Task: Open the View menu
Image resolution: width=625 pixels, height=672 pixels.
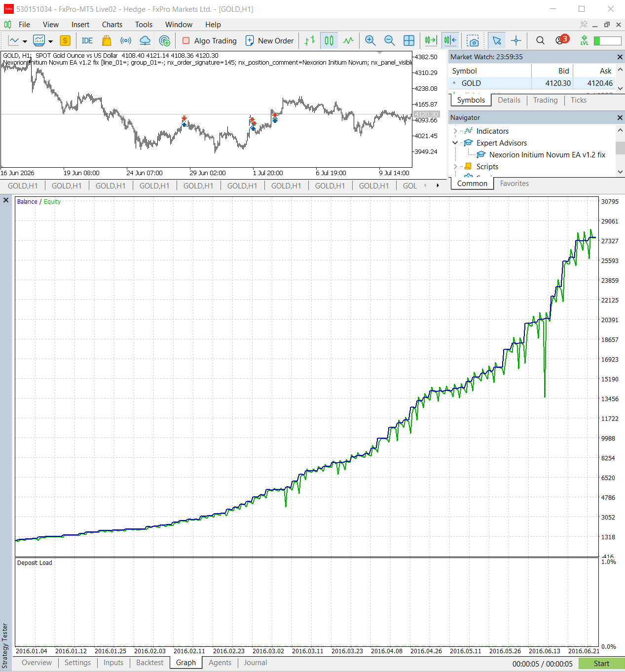Action: tap(50, 25)
